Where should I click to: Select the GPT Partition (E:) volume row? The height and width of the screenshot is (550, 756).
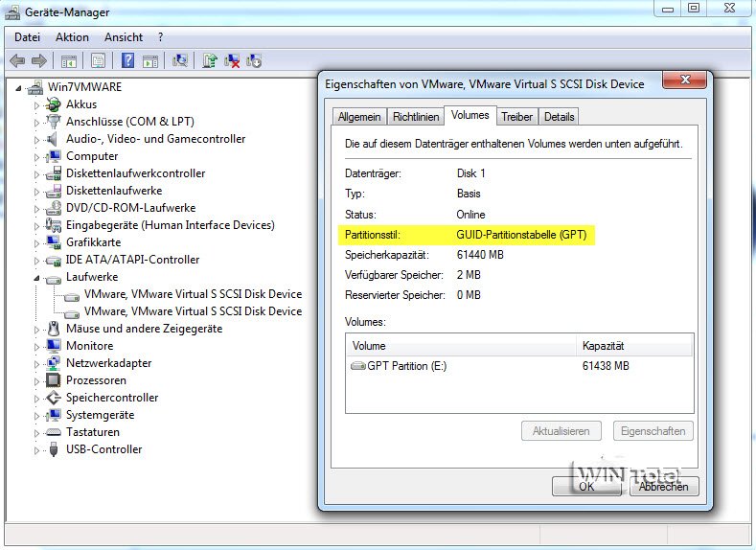click(519, 366)
